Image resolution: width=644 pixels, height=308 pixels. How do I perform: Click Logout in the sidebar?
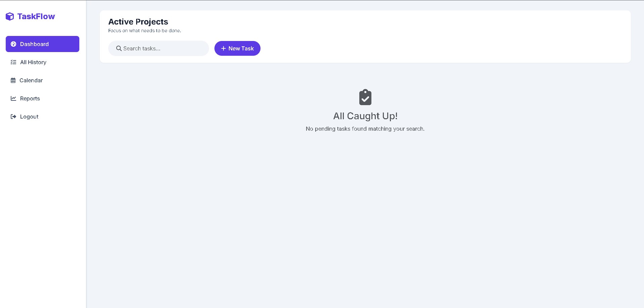coord(29,117)
